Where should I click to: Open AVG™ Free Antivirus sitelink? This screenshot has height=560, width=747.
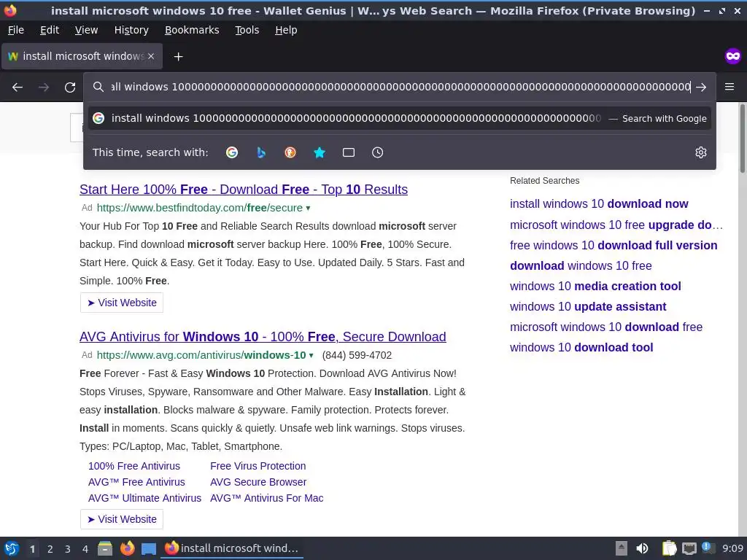(136, 483)
